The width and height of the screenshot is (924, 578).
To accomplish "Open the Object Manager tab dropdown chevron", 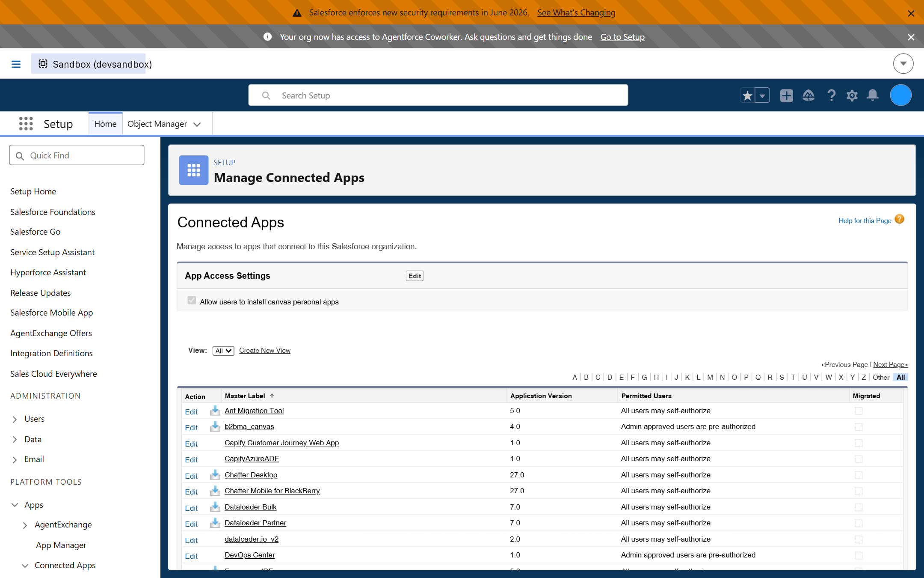I will click(197, 124).
